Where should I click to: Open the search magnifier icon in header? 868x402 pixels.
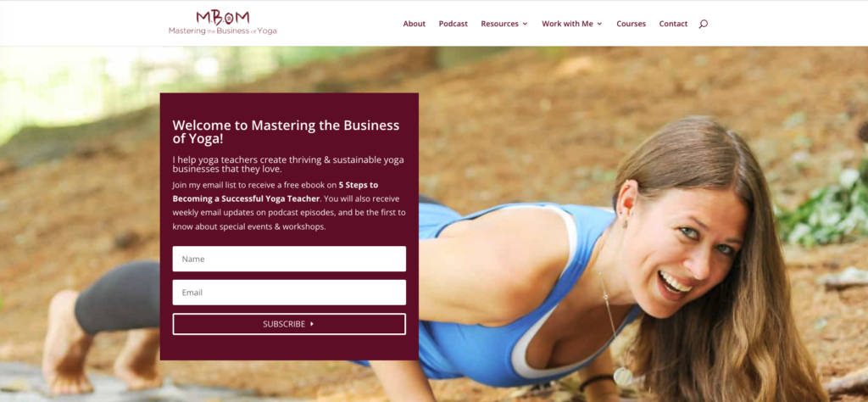703,24
